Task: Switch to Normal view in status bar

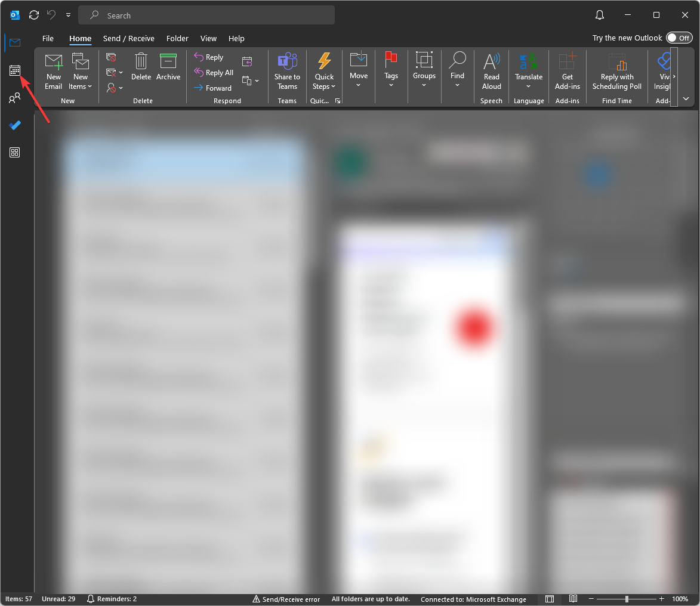Action: tap(550, 599)
